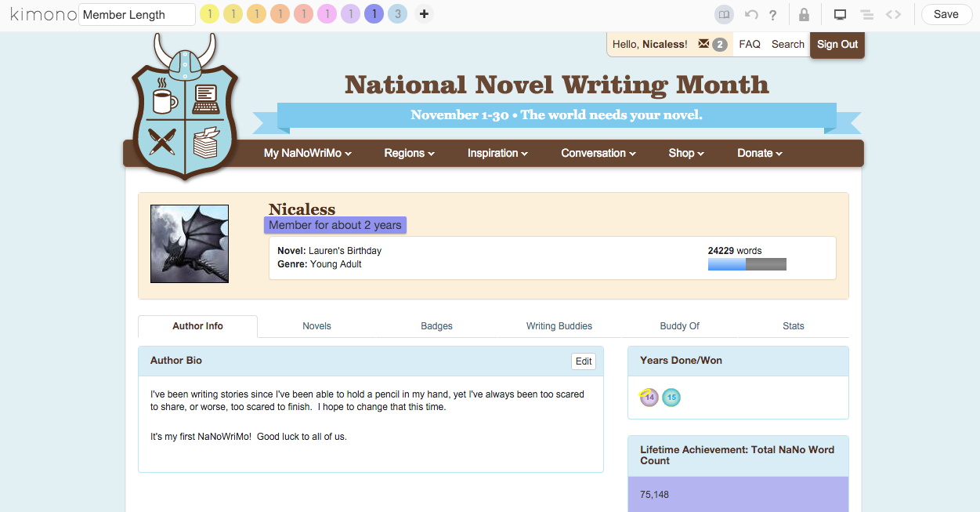Select the pink-magenta property circle

pyautogui.click(x=327, y=14)
